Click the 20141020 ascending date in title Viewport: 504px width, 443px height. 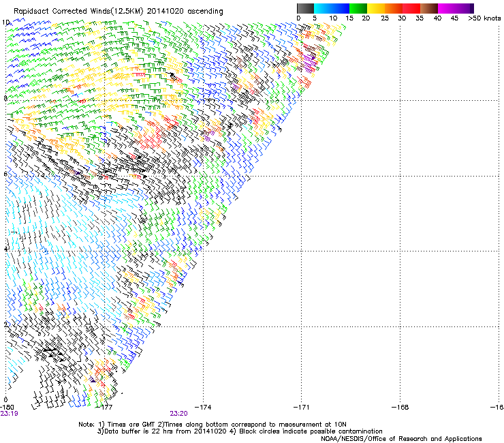click(185, 12)
